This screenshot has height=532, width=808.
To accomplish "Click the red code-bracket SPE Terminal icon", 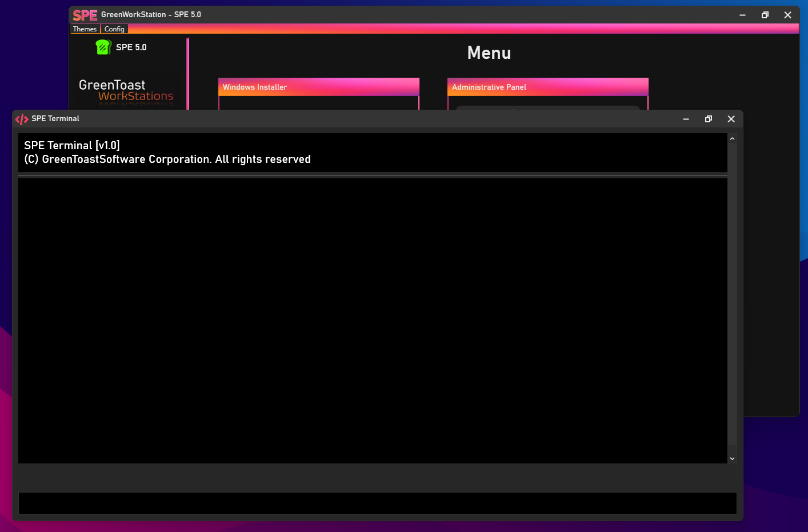I will tap(22, 119).
